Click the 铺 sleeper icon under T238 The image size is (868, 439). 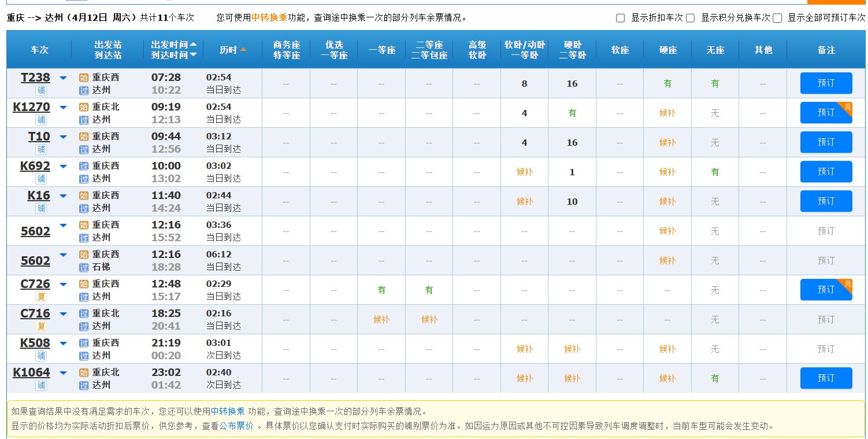41,90
